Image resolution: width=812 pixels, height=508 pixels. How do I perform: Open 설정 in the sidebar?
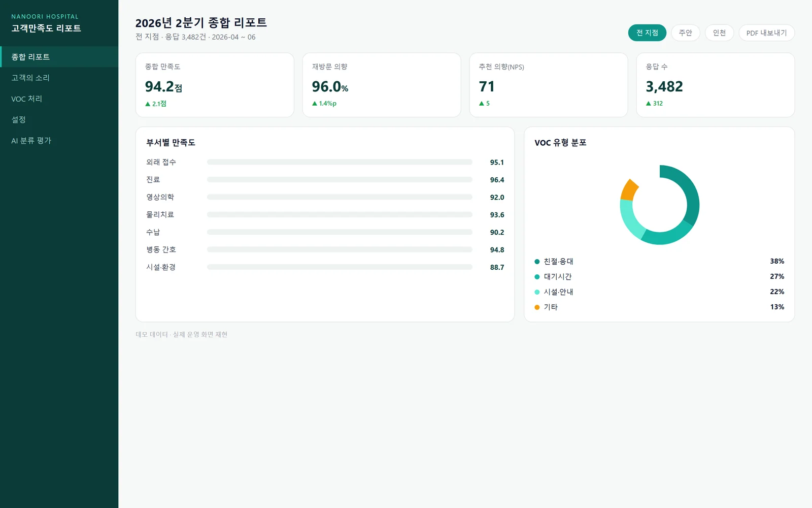(59, 119)
